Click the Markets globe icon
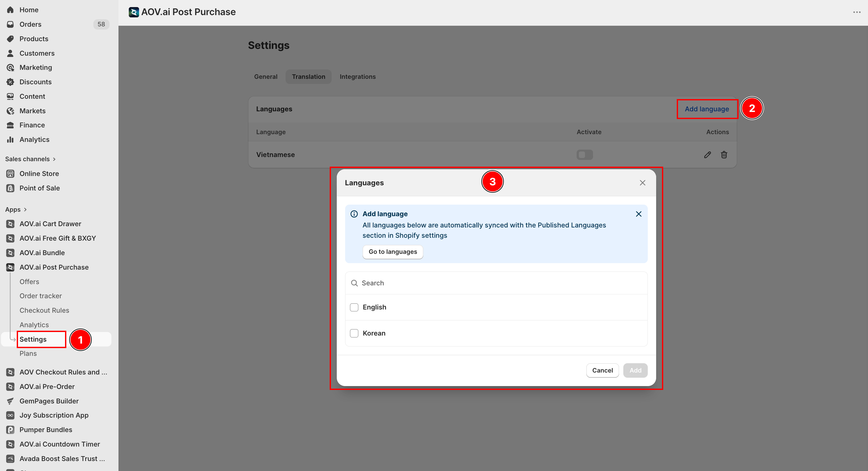 [10, 111]
